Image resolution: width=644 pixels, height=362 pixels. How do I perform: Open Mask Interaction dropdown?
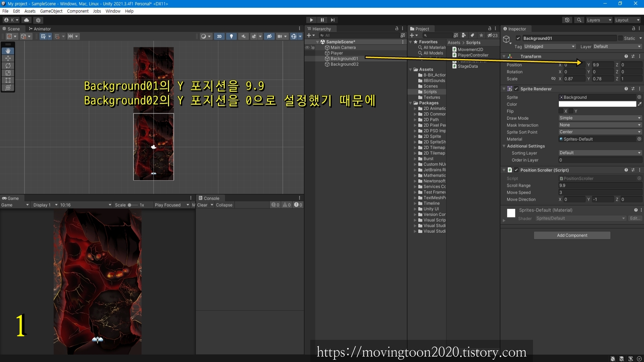tap(600, 125)
